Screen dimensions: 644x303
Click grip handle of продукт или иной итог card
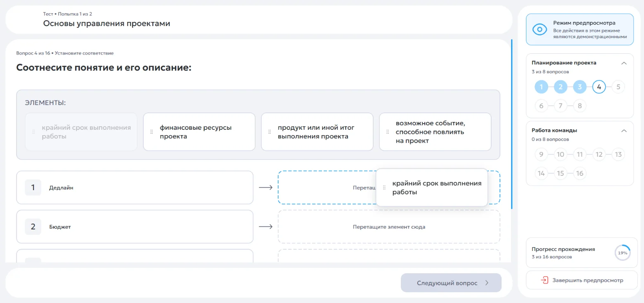pos(270,132)
